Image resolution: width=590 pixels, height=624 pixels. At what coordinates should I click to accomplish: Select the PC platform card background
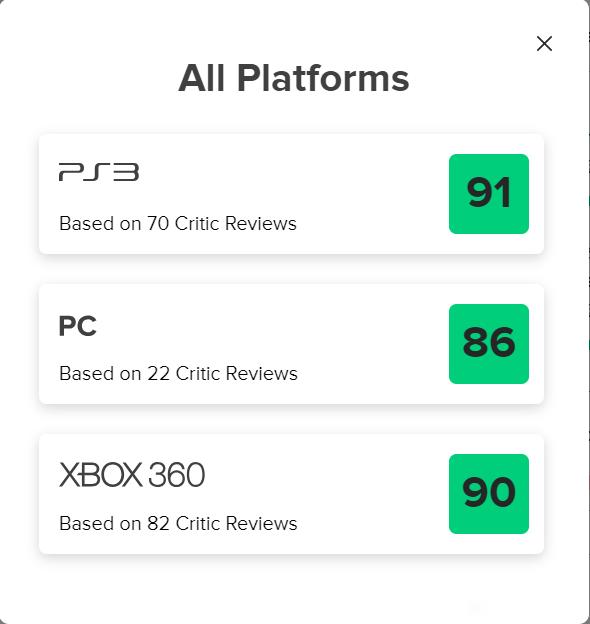click(x=291, y=344)
